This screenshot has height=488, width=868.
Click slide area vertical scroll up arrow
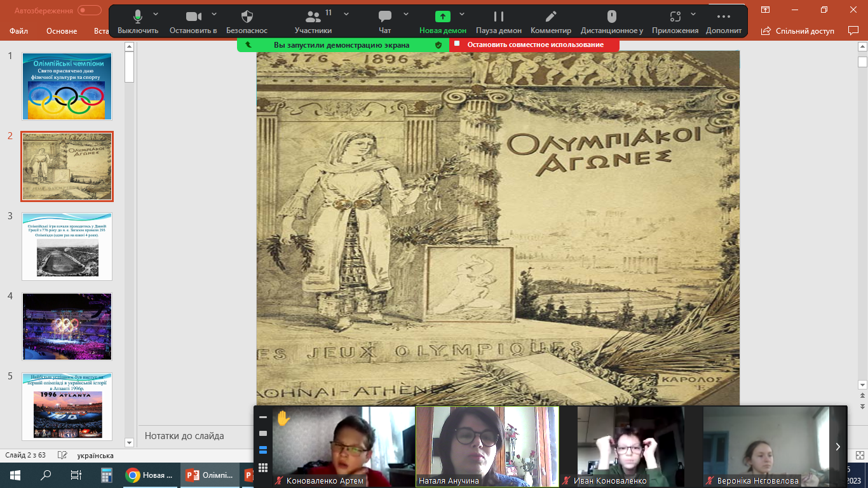862,46
